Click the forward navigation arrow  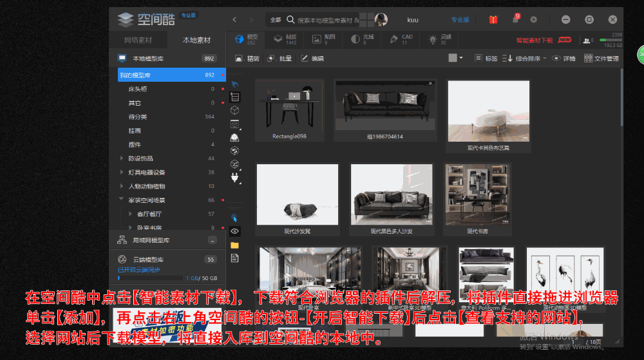251,19
